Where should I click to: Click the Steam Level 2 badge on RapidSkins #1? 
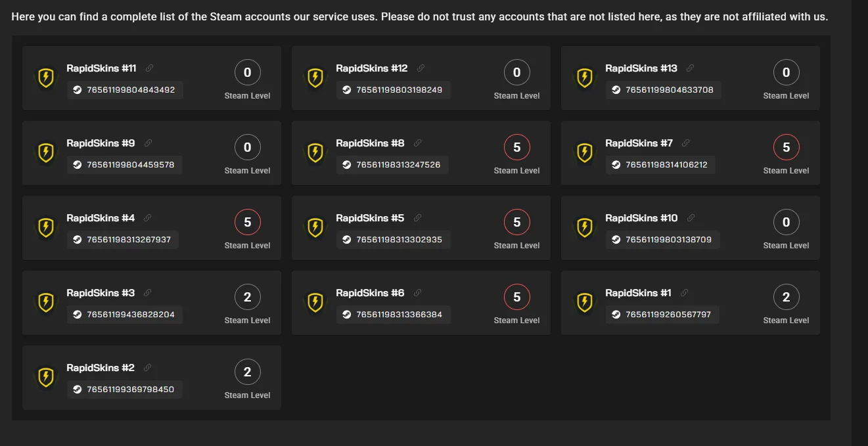click(787, 297)
